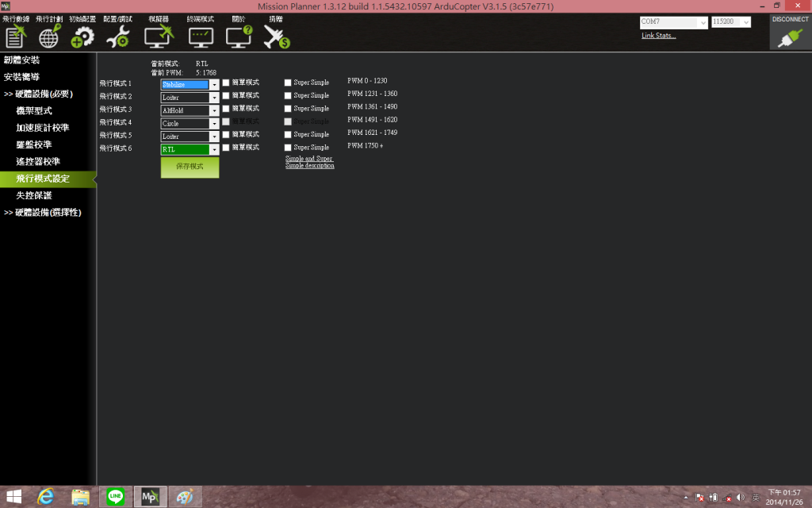Screen dimensions: 812x508
Task: Check Super Simple for 飛行模式 6
Action: (x=288, y=147)
